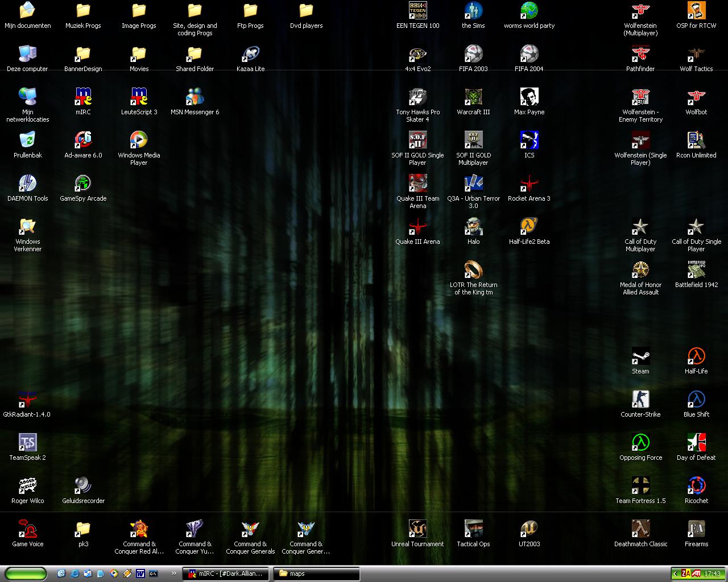Screen dimensions: 728x582
Task: Launch Wolfenstein - Enemy Territory
Action: (640, 97)
